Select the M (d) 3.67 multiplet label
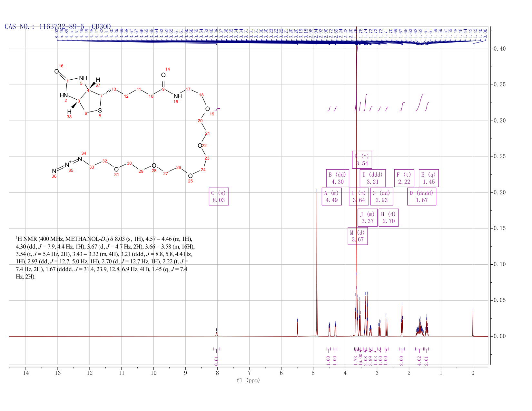The image size is (532, 411). (358, 236)
